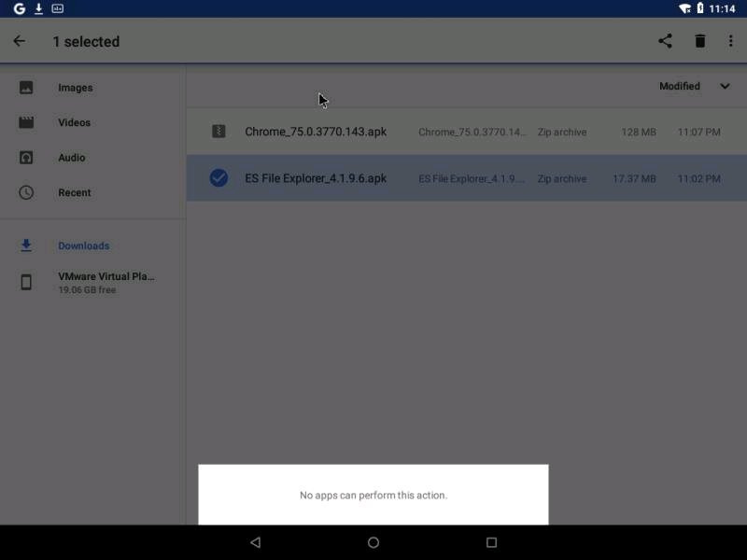Open the Audio category
This screenshot has height=560, width=747.
(x=72, y=158)
